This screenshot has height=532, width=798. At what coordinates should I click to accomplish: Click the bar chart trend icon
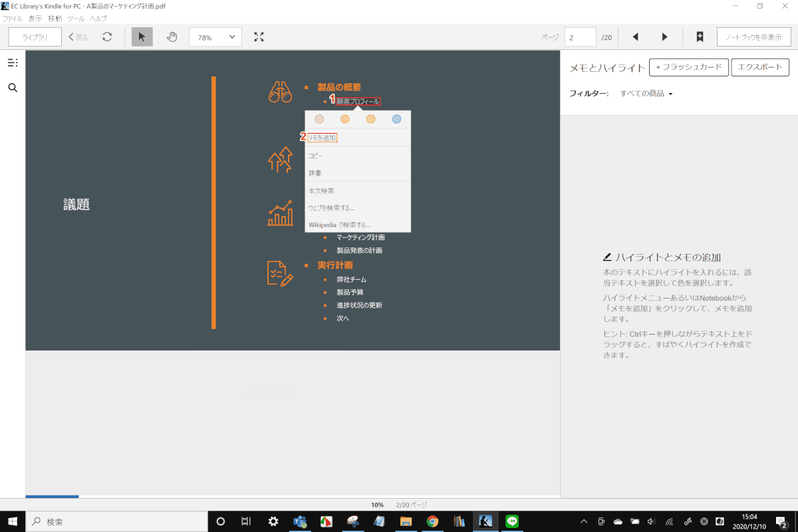point(280,213)
